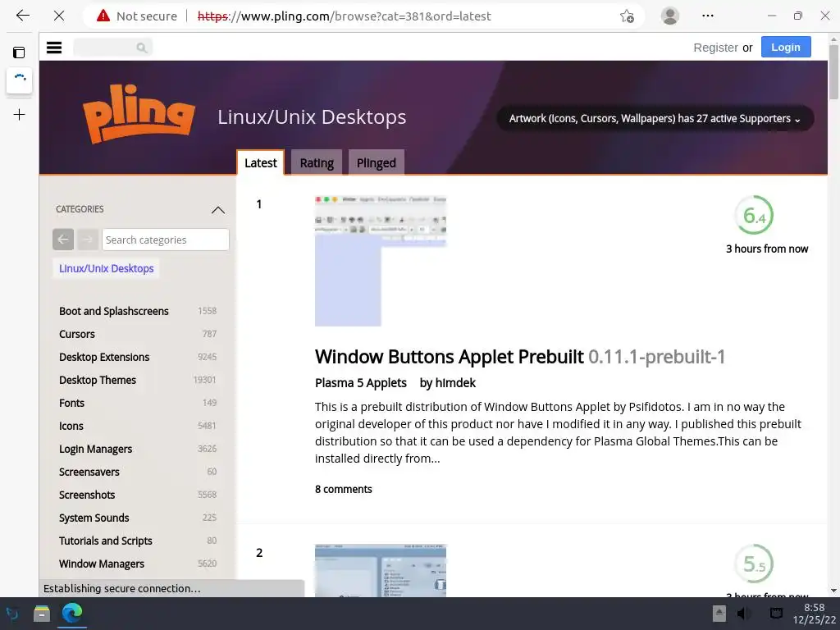Go back with the browser back arrow
Screen dimensions: 840x630
(22, 16)
